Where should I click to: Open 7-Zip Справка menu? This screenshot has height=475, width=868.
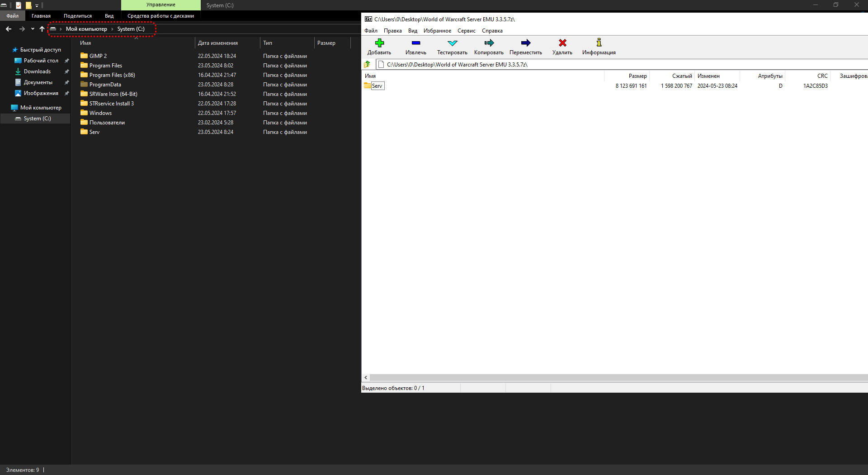(492, 31)
